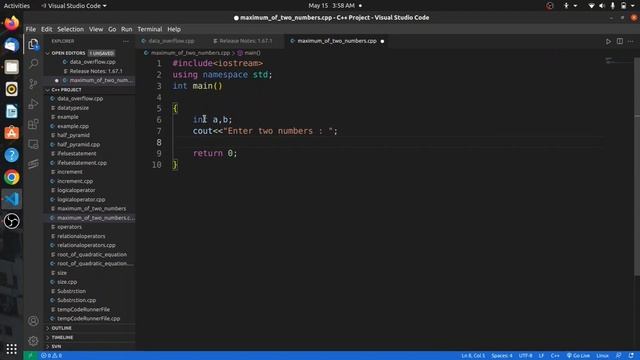
Task: Open the Run and Debug view
Action: (33, 104)
